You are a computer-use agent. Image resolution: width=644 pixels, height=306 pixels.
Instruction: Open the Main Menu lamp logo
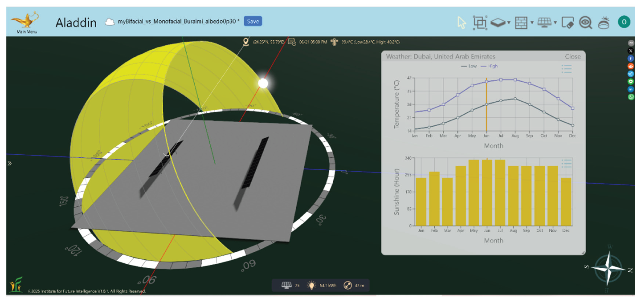(x=26, y=21)
